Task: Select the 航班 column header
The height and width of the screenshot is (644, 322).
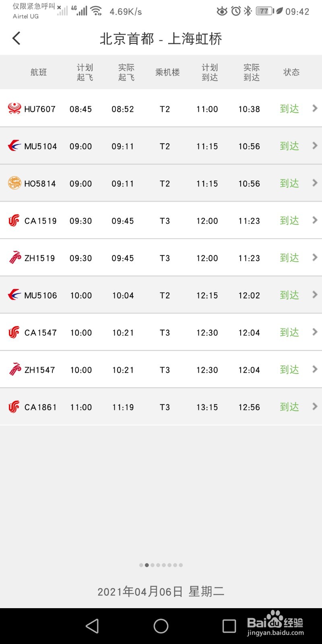Action: click(x=39, y=72)
